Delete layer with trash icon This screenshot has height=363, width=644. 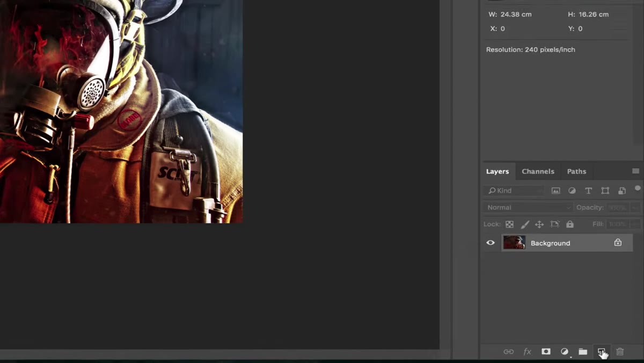[620, 352]
